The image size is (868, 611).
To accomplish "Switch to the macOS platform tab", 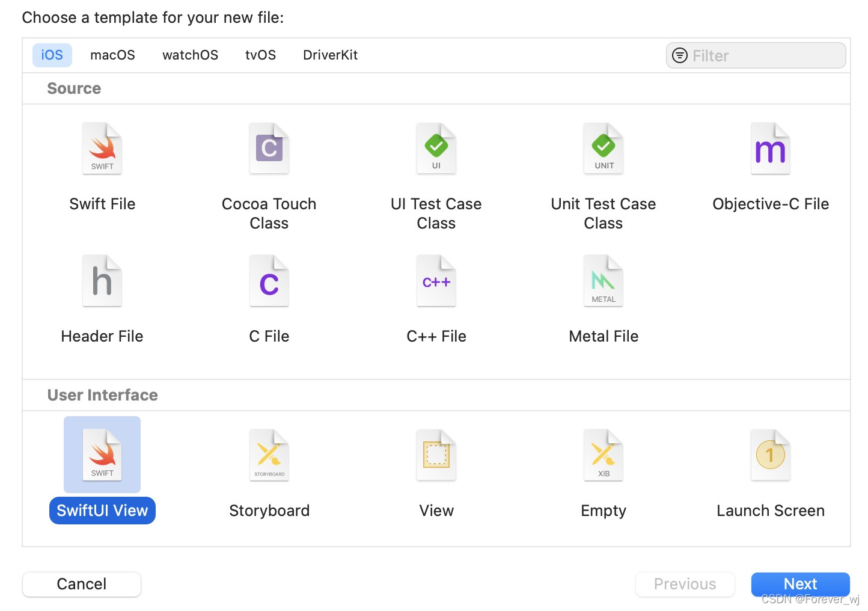I will (x=112, y=55).
